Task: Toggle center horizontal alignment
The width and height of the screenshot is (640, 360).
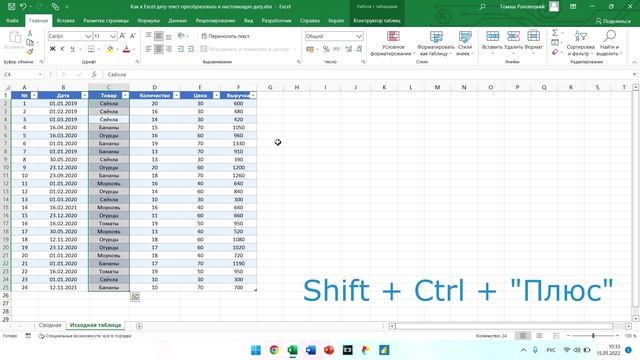Action: (158, 49)
